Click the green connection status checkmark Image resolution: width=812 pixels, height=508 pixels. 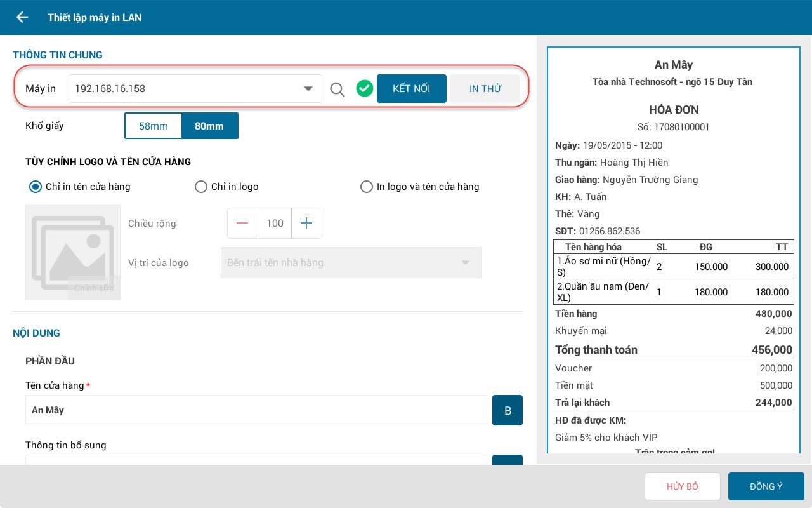pos(365,88)
